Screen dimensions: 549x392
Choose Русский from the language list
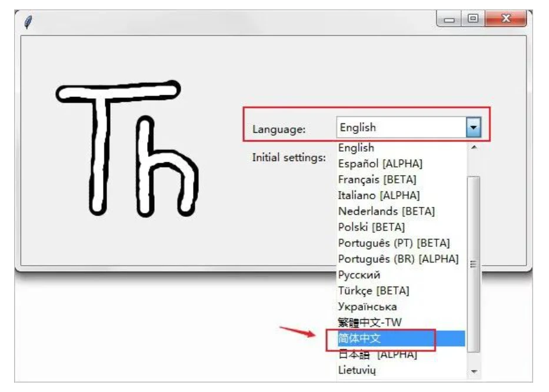[x=359, y=274]
